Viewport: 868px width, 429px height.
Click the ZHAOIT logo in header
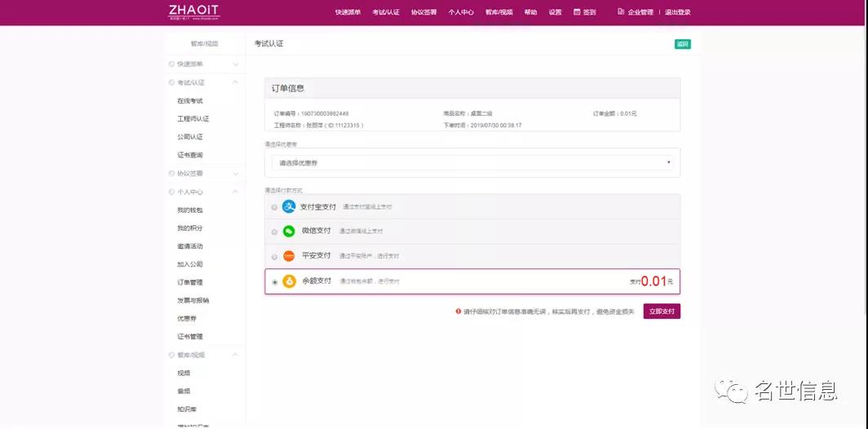pyautogui.click(x=193, y=11)
